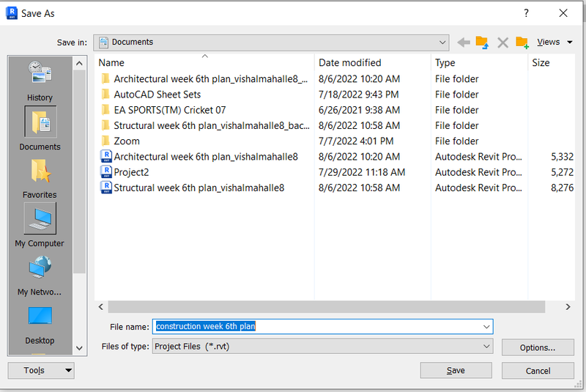Viewport: 586px width, 392px height.
Task: Click the Revit icon of Project2 file
Action: 106,172
